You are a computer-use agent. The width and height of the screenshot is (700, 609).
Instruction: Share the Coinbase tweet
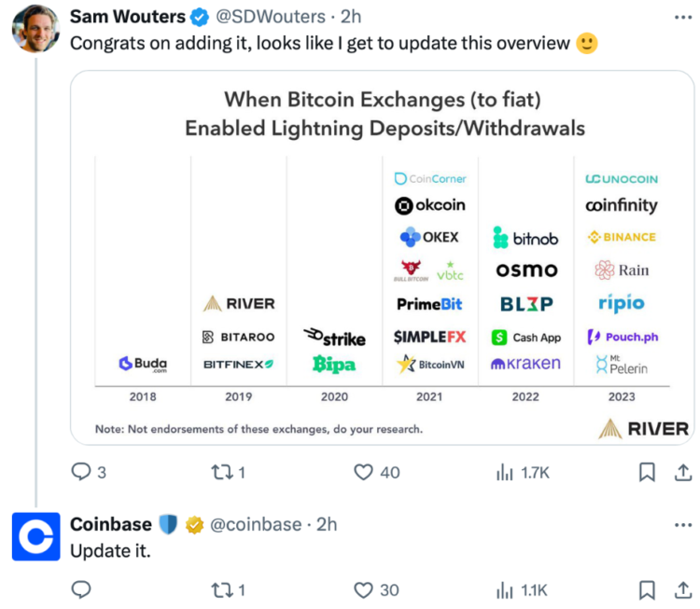coord(682,589)
